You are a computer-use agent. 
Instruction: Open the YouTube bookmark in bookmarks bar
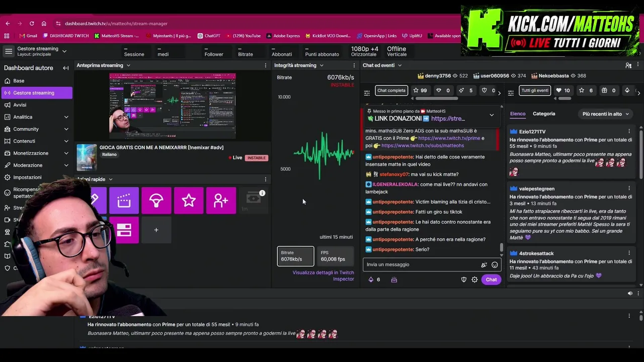pos(244,36)
